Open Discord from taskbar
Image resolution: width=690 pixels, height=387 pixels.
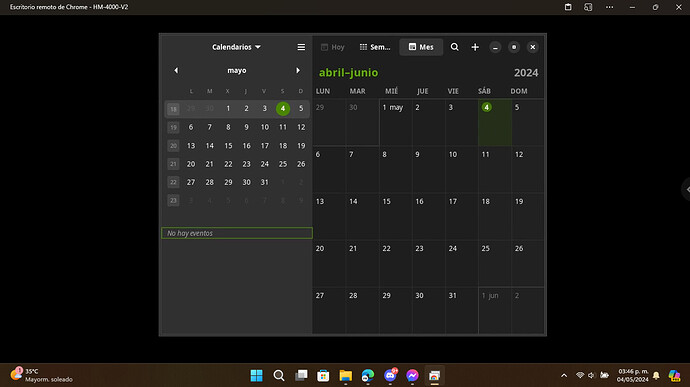(x=390, y=376)
